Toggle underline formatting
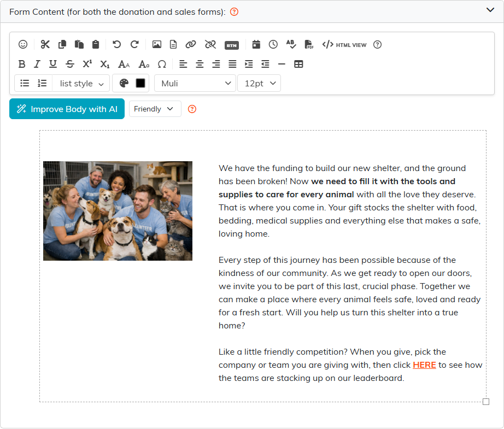Image resolution: width=504 pixels, height=429 pixels. (53, 64)
